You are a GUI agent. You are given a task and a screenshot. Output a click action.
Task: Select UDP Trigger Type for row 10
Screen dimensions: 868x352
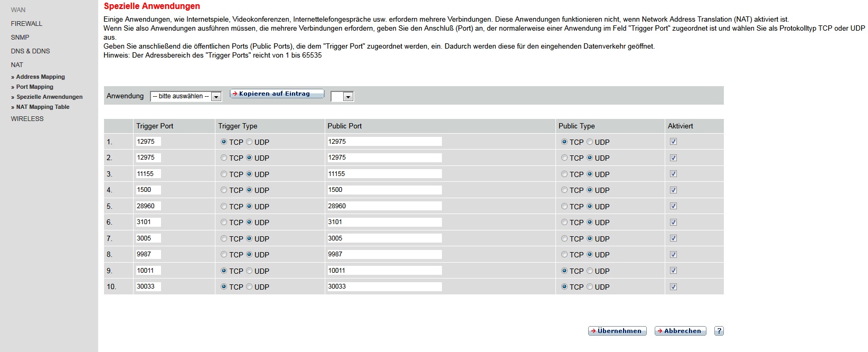[x=249, y=286]
